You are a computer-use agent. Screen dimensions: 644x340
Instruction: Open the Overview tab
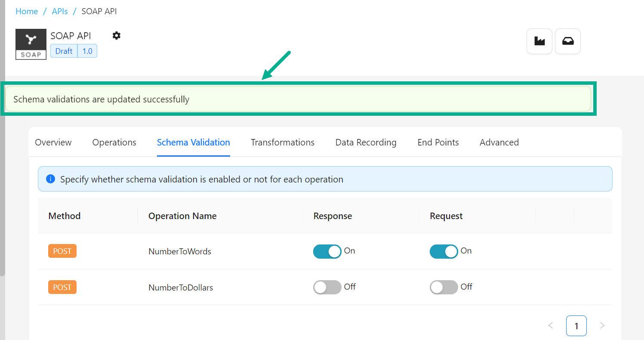[x=53, y=142]
